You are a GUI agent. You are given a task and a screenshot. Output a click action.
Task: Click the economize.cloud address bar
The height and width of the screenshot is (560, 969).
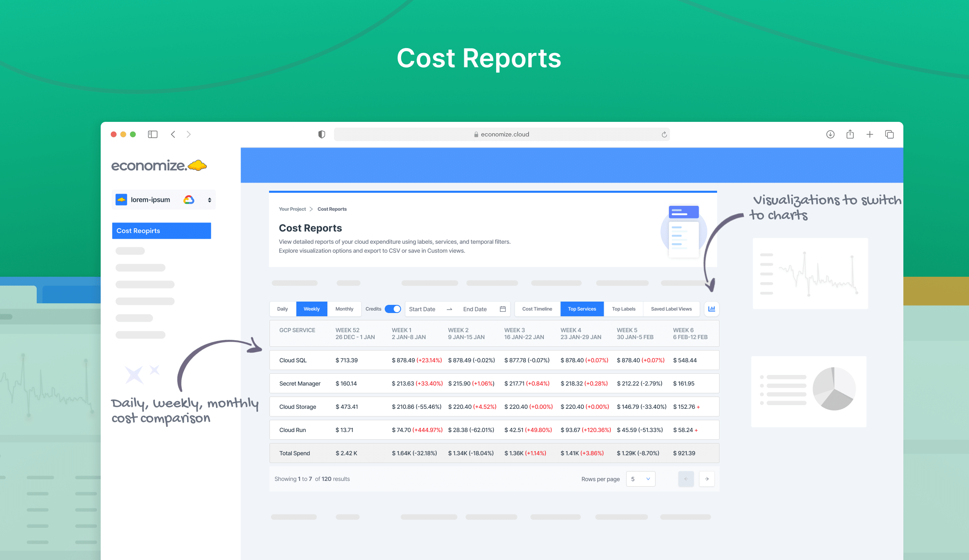click(x=502, y=134)
